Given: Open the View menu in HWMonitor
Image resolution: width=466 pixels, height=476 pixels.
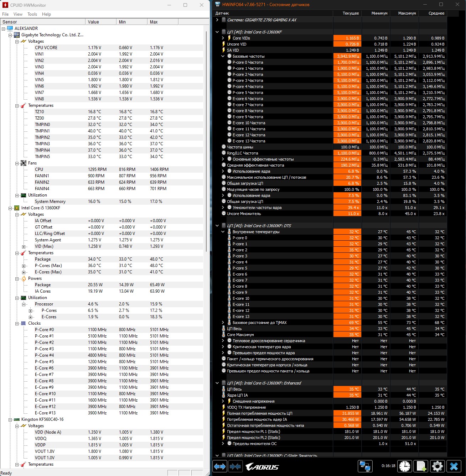Looking at the screenshot, I should [x=18, y=14].
